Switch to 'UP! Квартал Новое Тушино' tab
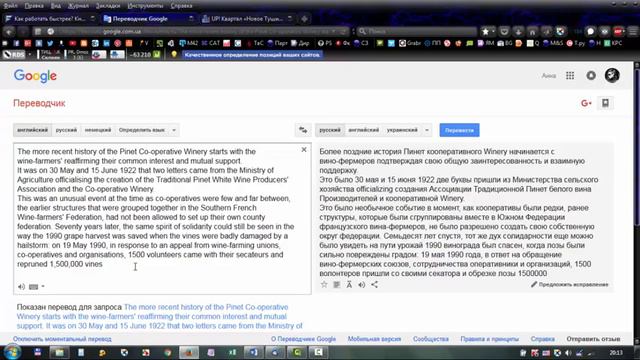This screenshot has height=360, width=640. [247, 19]
